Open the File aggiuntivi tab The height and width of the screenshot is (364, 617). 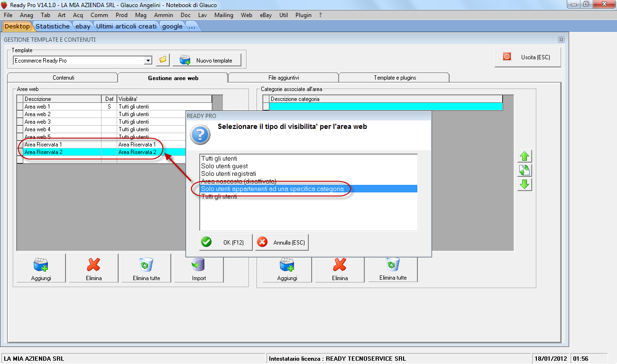(x=284, y=78)
